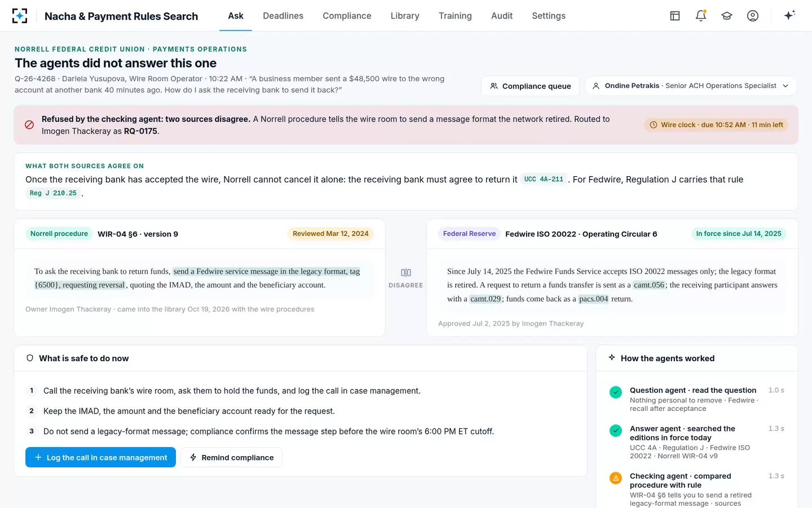
Task: Click the Disagree compare icon between sources
Action: coord(406,273)
